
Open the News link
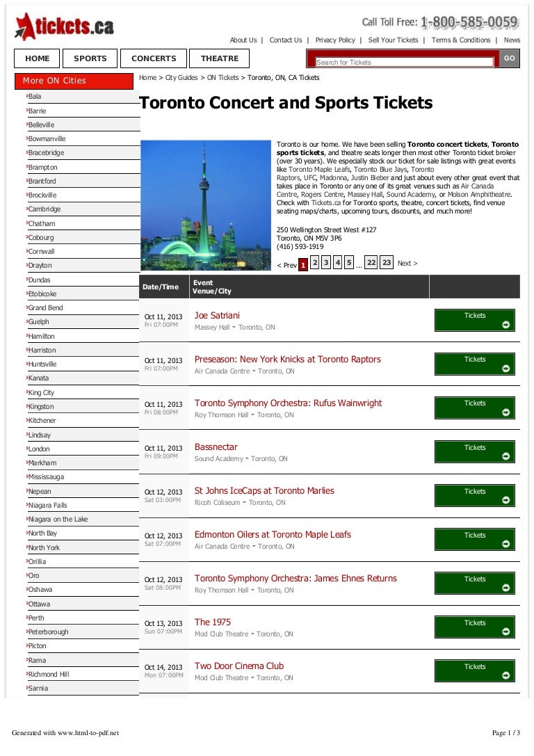(x=512, y=40)
